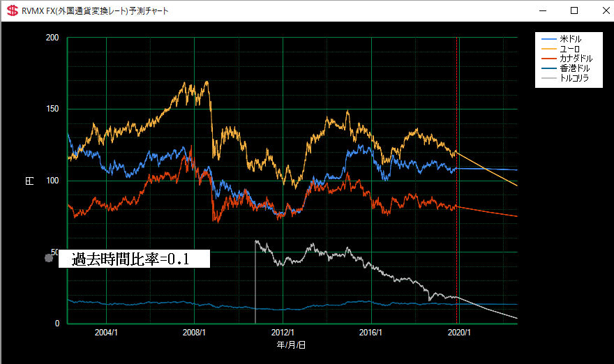
Task: Click the 香港ドル legend entry
Action: click(574, 68)
